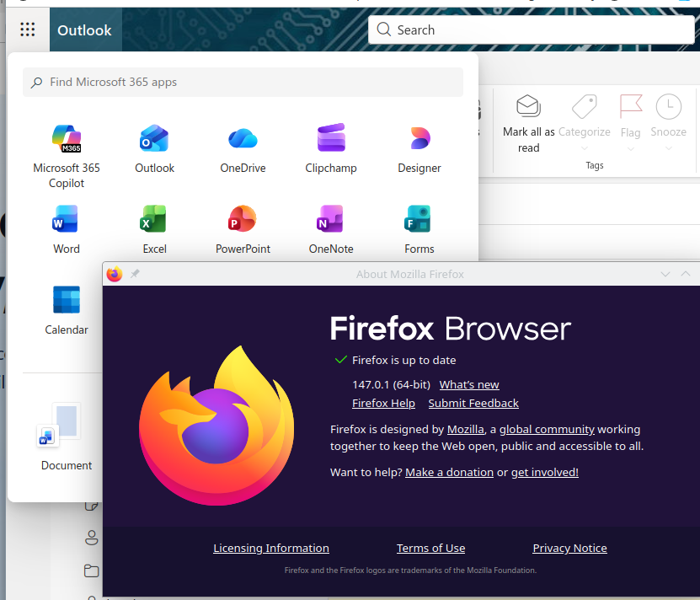Open Clipchamp app
This screenshot has width=700, height=600.
pos(331,149)
